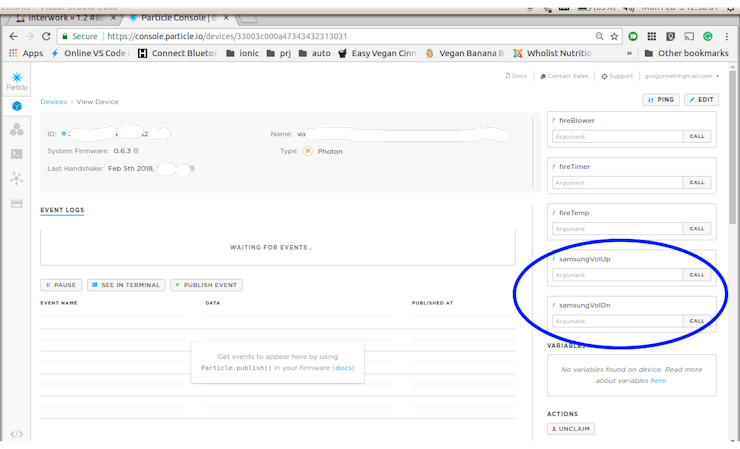
Task: Open Other bookmarks folder
Action: [x=686, y=53]
